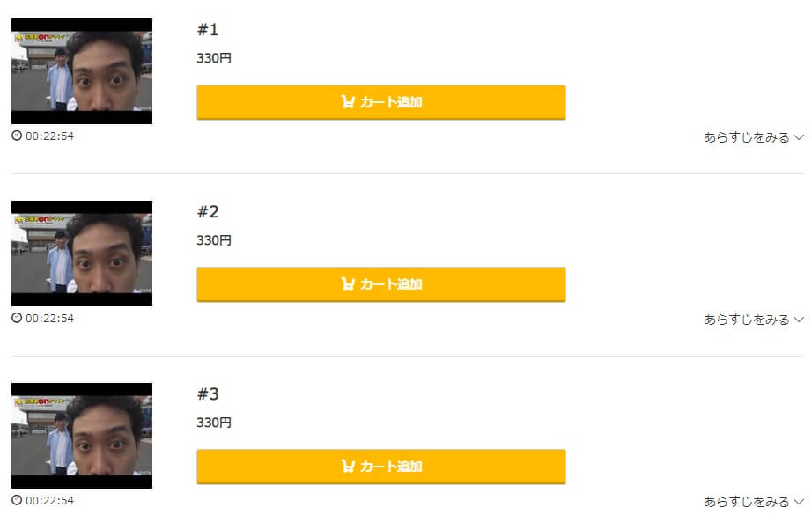Open episode #3 video thumbnail
This screenshot has width=812, height=515.
point(82,436)
